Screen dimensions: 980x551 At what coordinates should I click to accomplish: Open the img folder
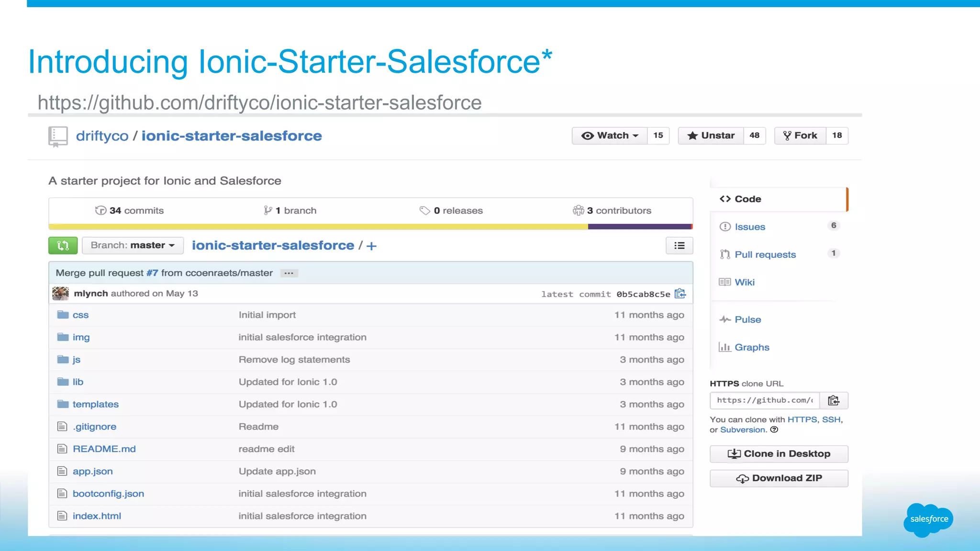[81, 338]
